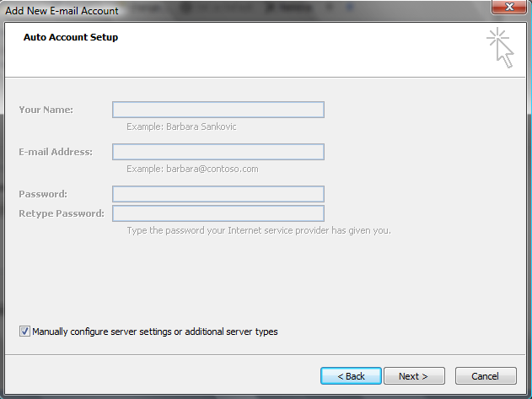
Task: Click the Auto Account Setup heading
Action: pyautogui.click(x=71, y=37)
